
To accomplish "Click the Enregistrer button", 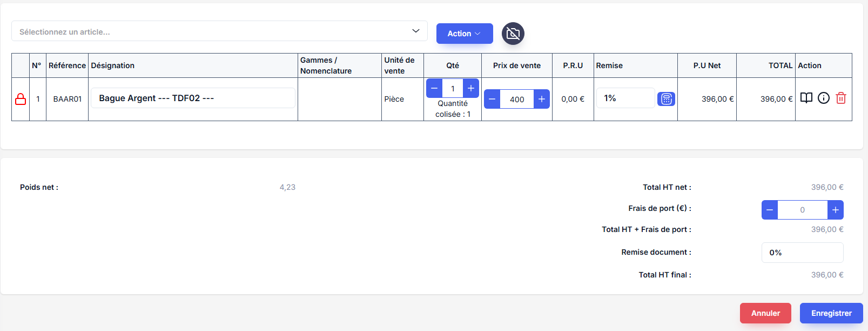I will [831, 313].
